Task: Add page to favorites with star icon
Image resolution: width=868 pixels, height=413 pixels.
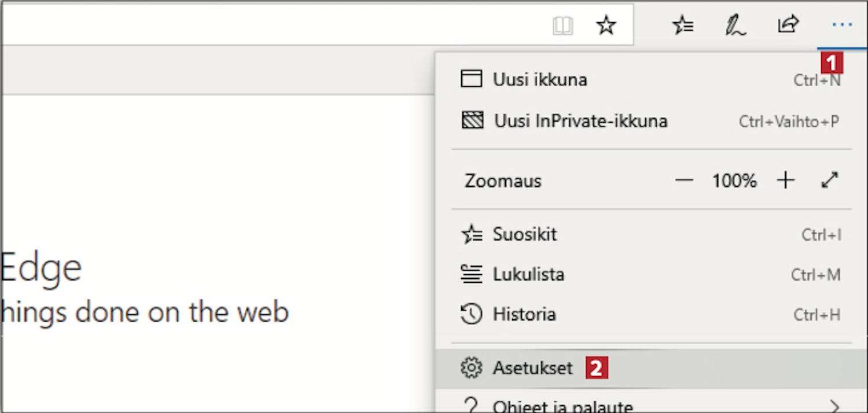Action: coord(606,25)
